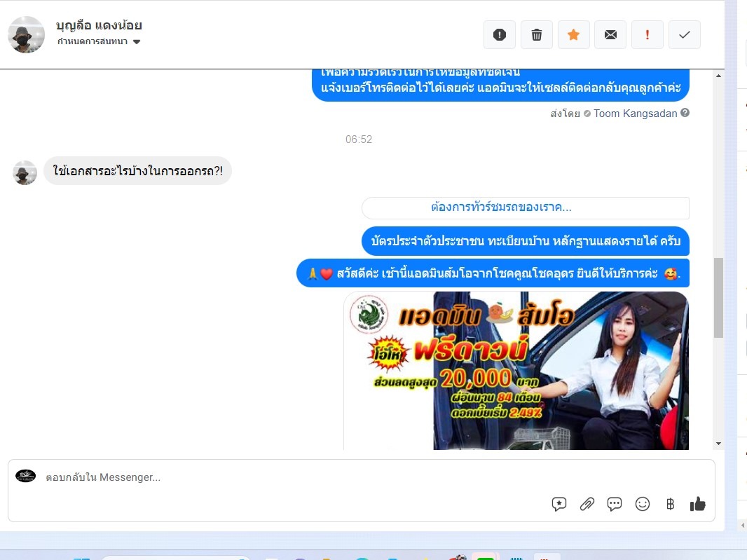Screen dimensions: 747x560
Task: Delete conversation with the trash can icon
Action: (537, 35)
